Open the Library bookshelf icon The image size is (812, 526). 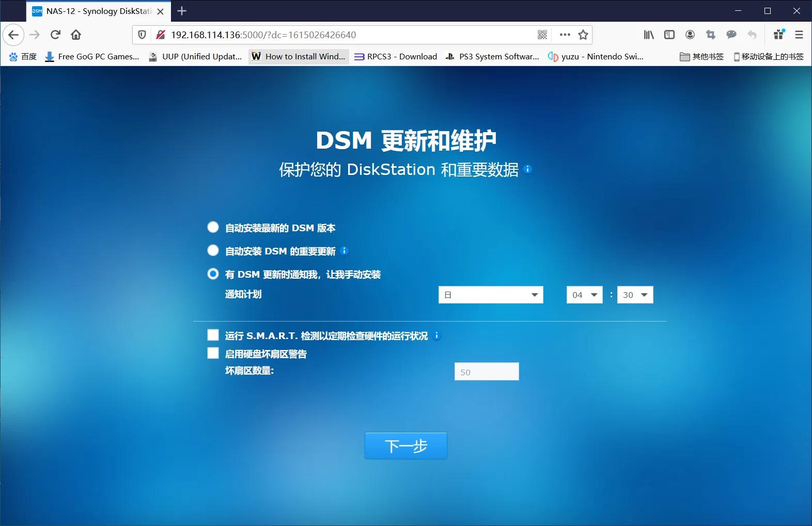pyautogui.click(x=649, y=35)
